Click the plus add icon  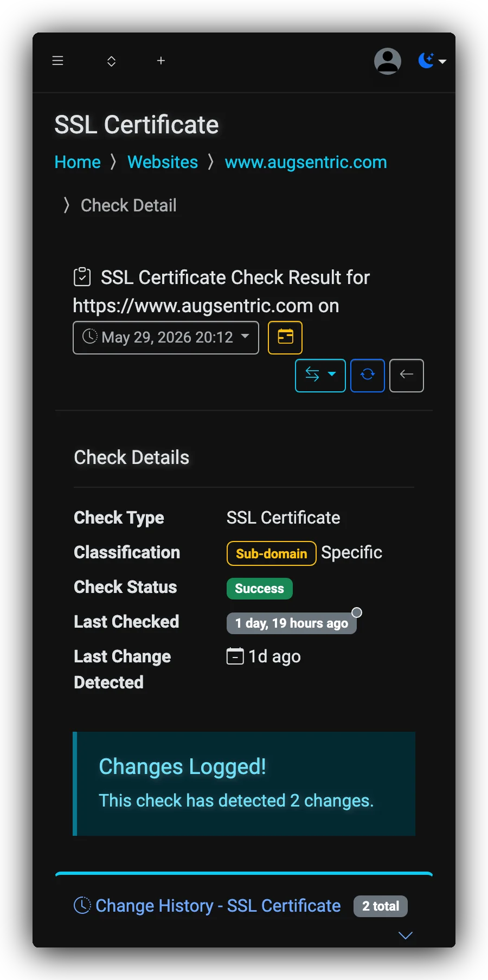coord(161,61)
